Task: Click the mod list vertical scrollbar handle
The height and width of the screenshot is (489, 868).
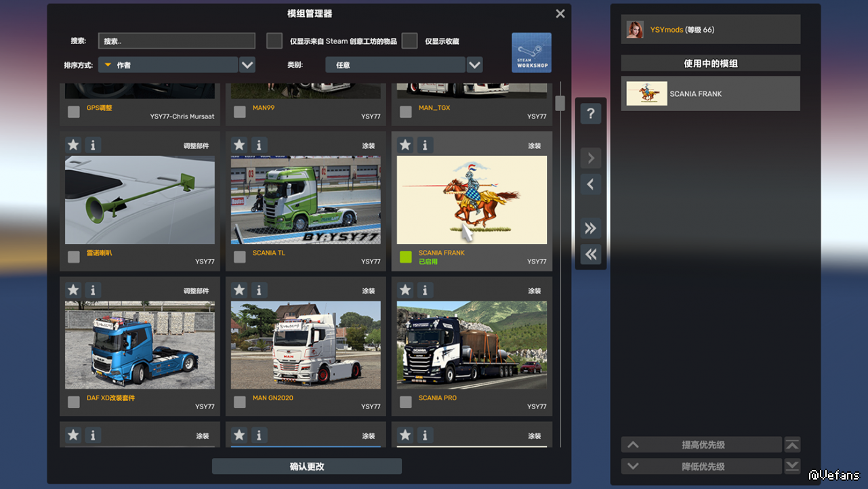Action: coord(560,103)
